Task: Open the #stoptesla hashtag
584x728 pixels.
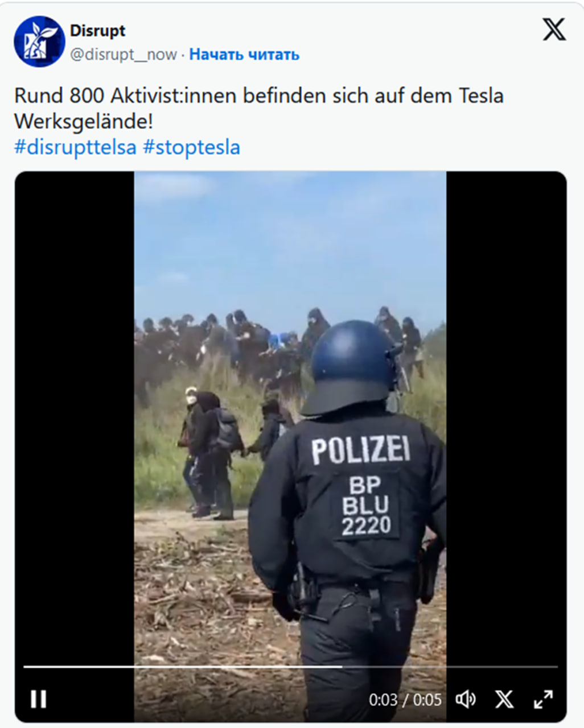Action: click(191, 147)
